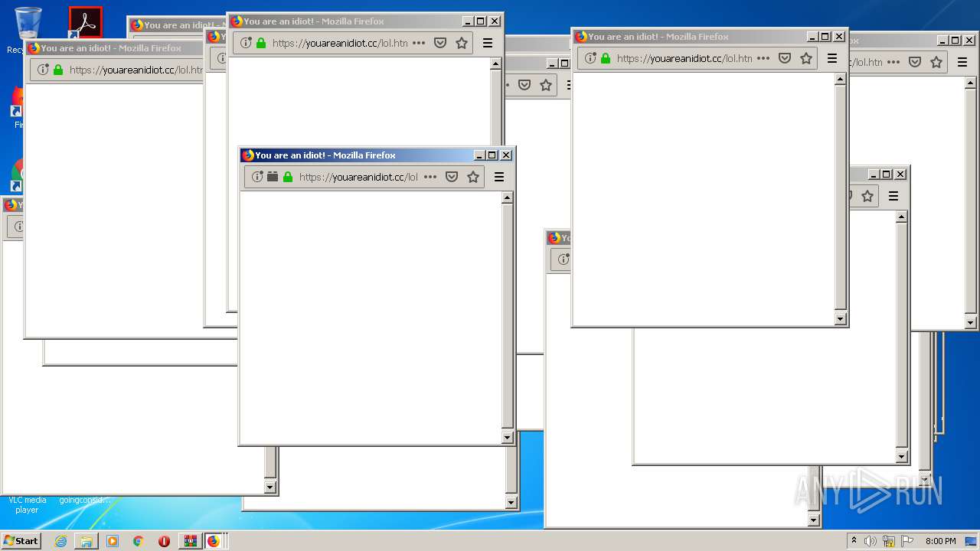Click the green padlock in the large right-side window

pyautogui.click(x=606, y=58)
